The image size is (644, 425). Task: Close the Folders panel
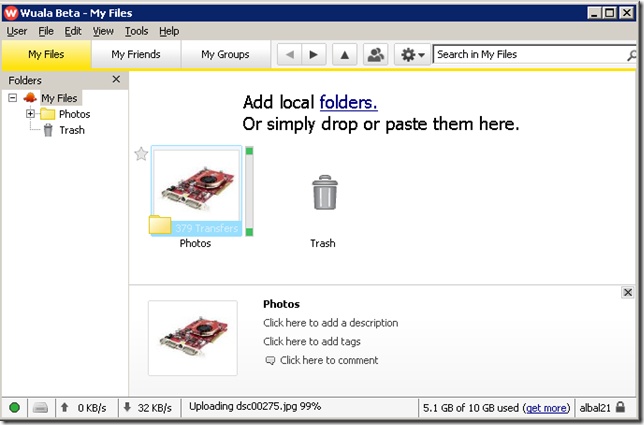tap(116, 79)
